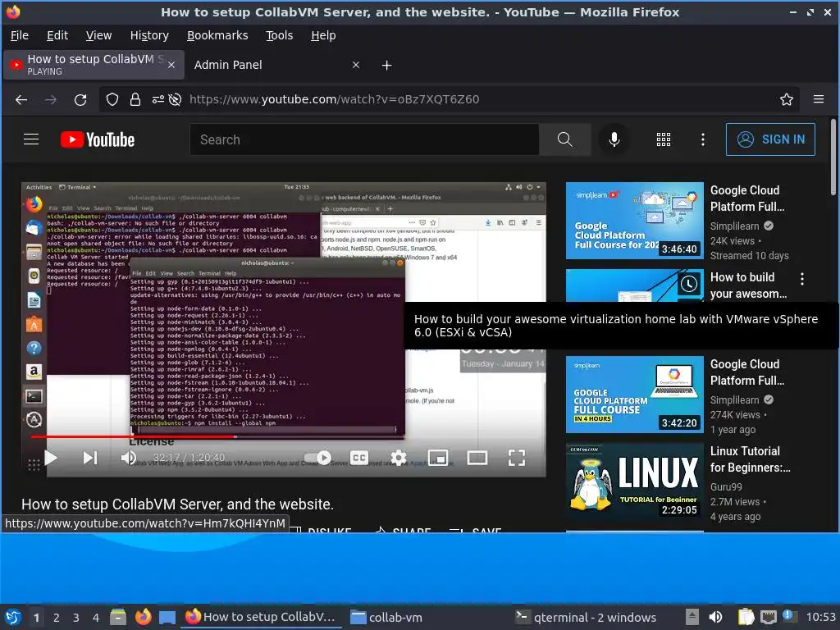Switch to workspace 2 in the taskbar

57,618
